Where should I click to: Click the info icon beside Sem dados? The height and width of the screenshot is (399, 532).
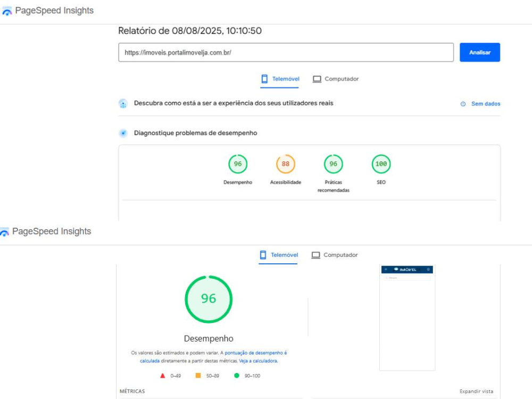point(463,104)
